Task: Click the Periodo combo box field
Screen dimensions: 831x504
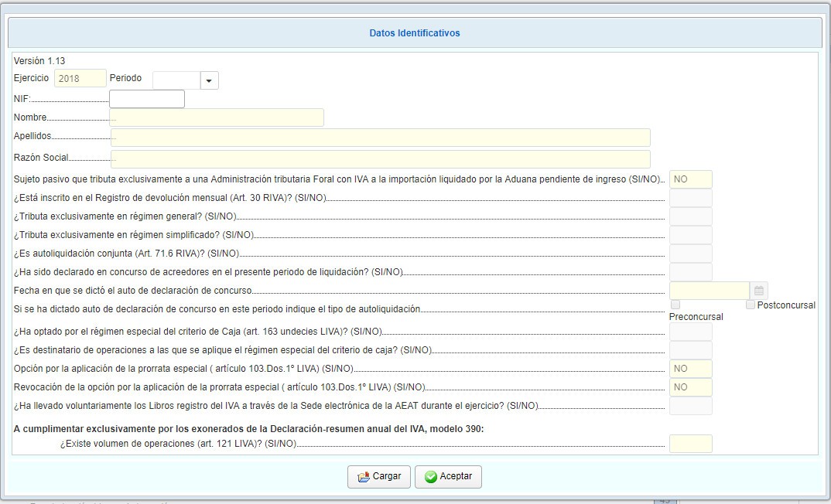Action: [x=176, y=80]
